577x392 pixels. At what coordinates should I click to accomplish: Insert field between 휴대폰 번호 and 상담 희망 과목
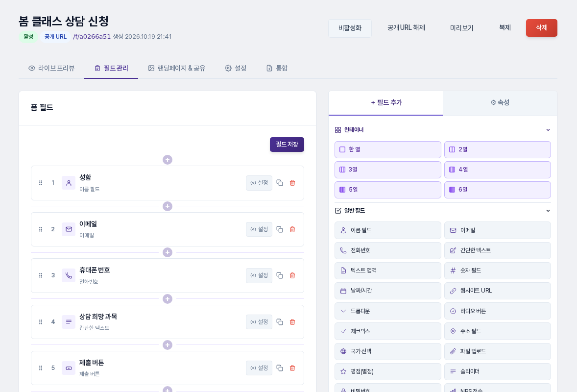click(x=168, y=299)
